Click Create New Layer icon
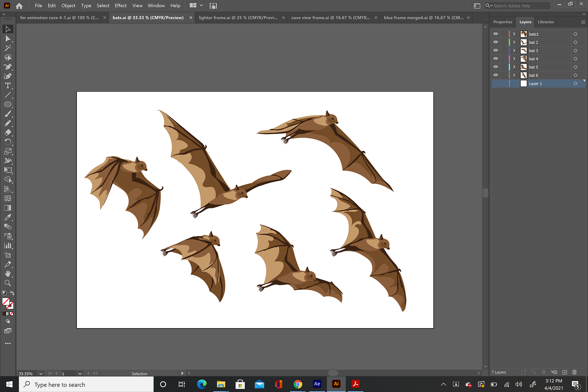Image resolution: width=588 pixels, height=392 pixels. [564, 372]
